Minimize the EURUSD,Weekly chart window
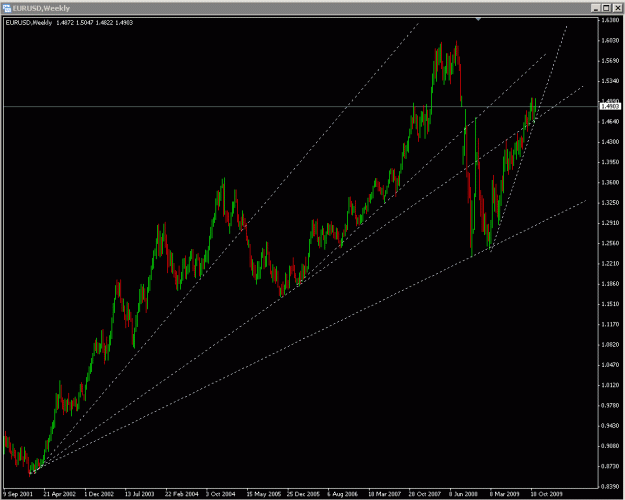 (x=596, y=8)
